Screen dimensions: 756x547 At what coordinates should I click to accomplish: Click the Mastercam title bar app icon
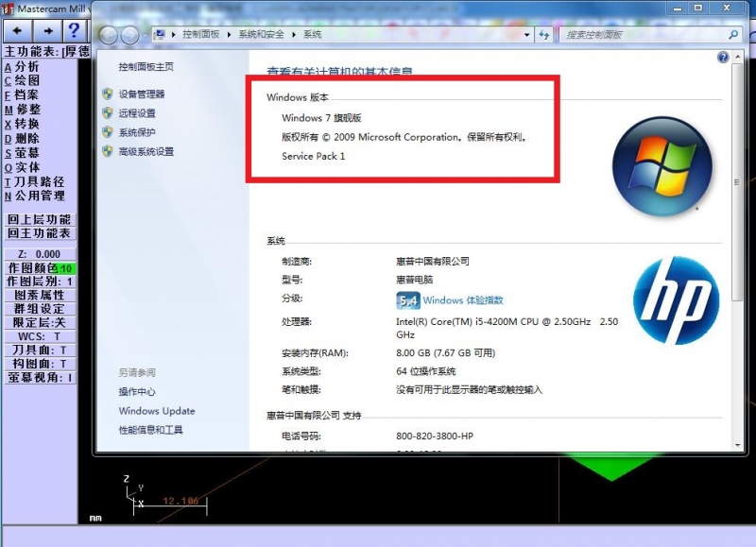[x=8, y=9]
